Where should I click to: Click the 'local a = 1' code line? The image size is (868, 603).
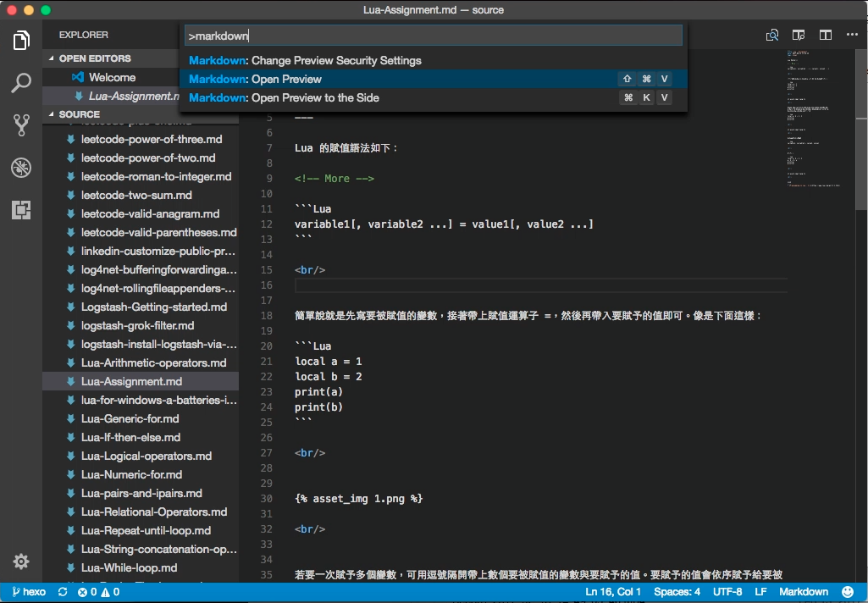point(329,362)
